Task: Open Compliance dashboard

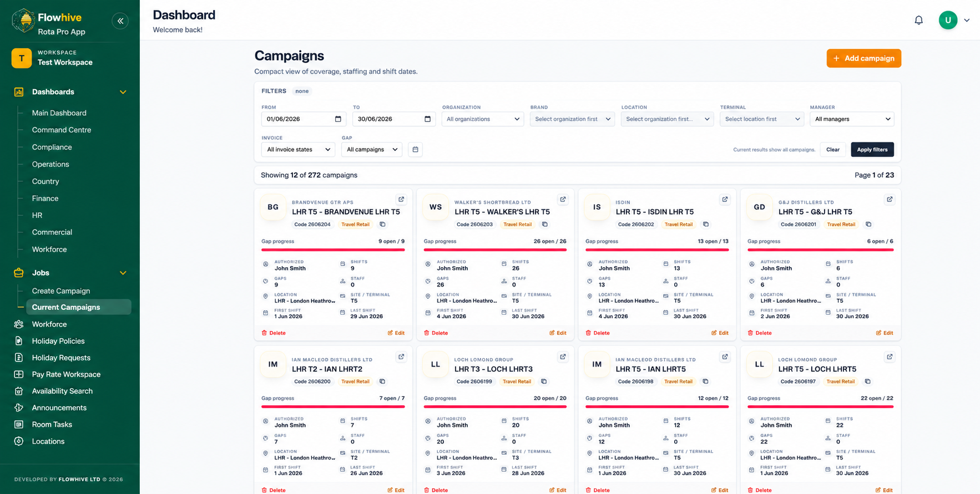Action: [x=52, y=147]
